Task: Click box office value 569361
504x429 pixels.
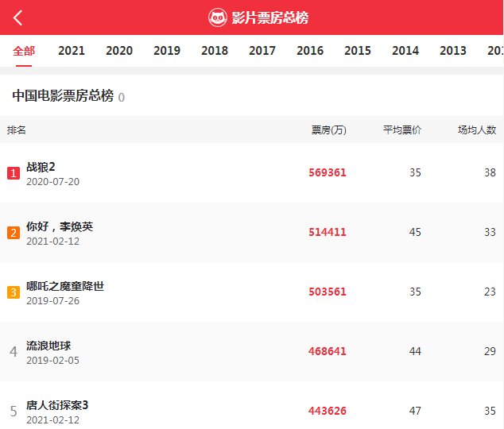Action: [x=328, y=172]
